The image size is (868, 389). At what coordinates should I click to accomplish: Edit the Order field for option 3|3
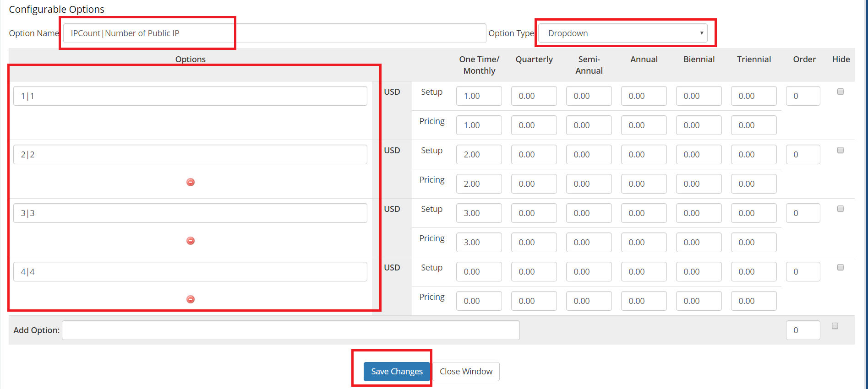(803, 213)
